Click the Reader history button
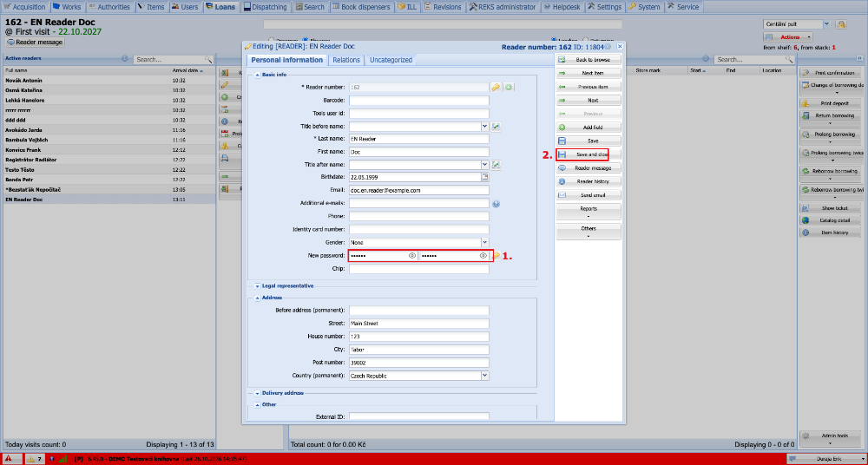The width and height of the screenshot is (868, 465). 589,181
